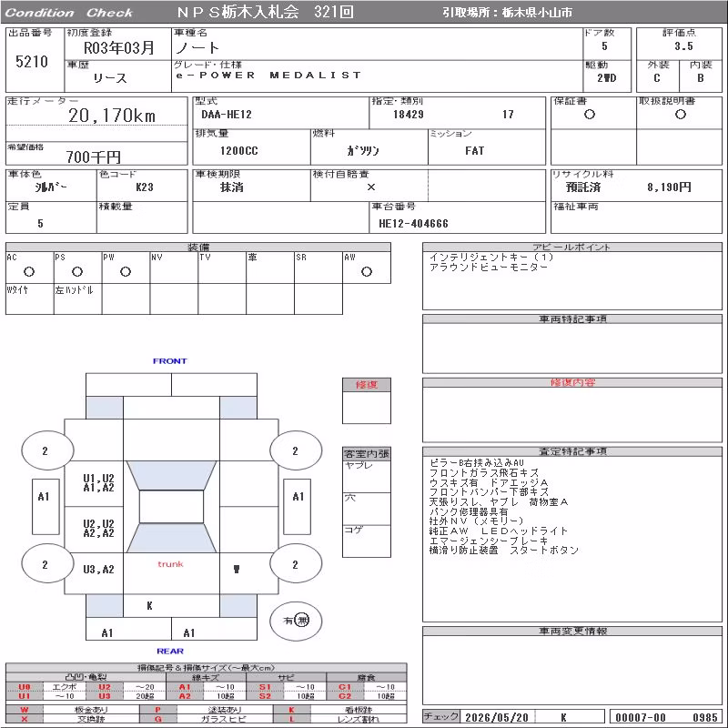The image size is (728, 728).
Task: Click the AC equipped circle mark
Action: [x=29, y=271]
